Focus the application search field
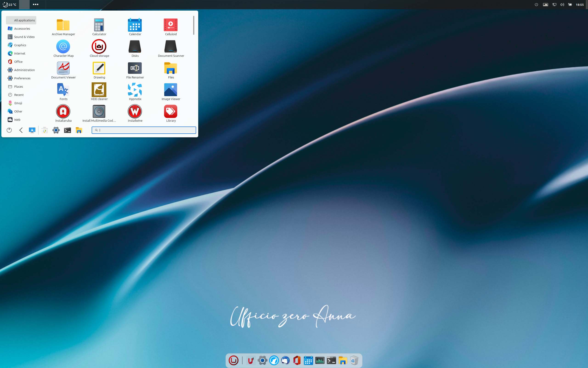This screenshot has height=368, width=588. click(x=144, y=130)
